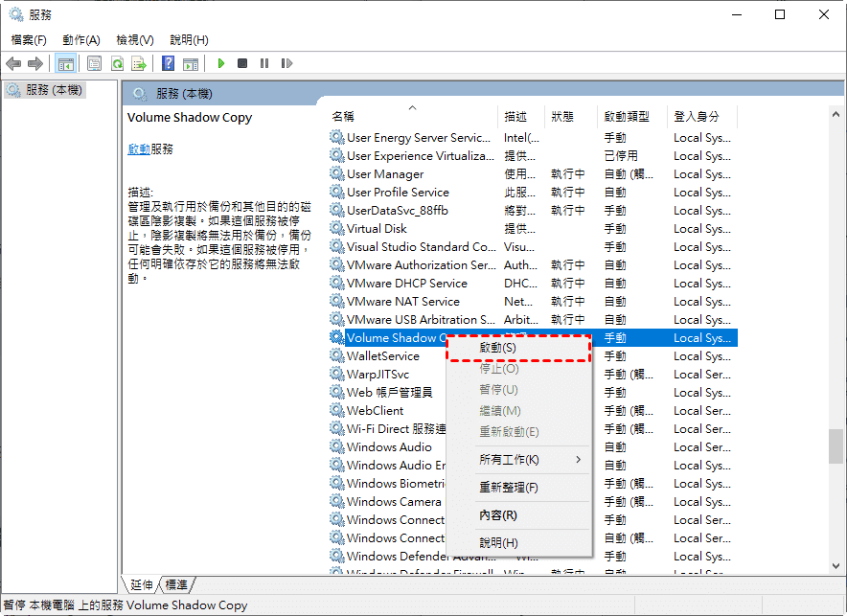The height and width of the screenshot is (616, 847).
Task: Open the 動作(A) menu
Action: point(81,40)
